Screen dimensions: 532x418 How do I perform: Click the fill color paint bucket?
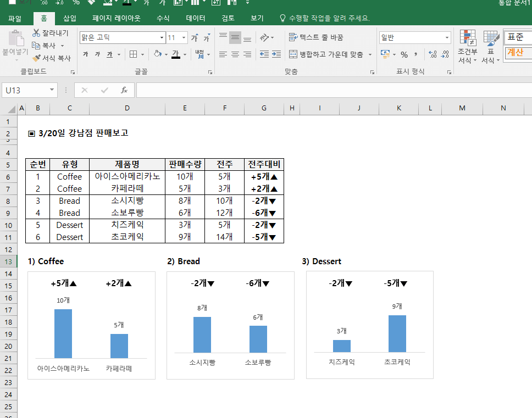(x=157, y=54)
